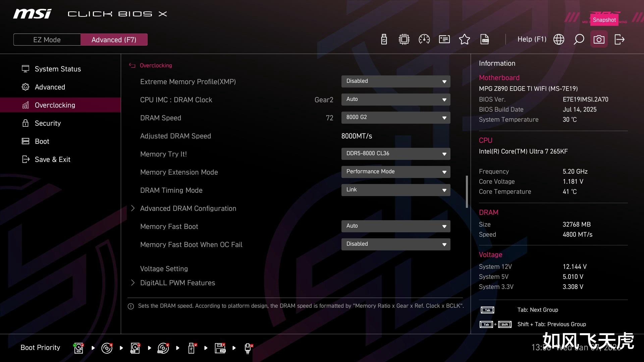Click the settings list scrollbar
Image resolution: width=644 pixels, height=362 pixels.
pyautogui.click(x=467, y=191)
